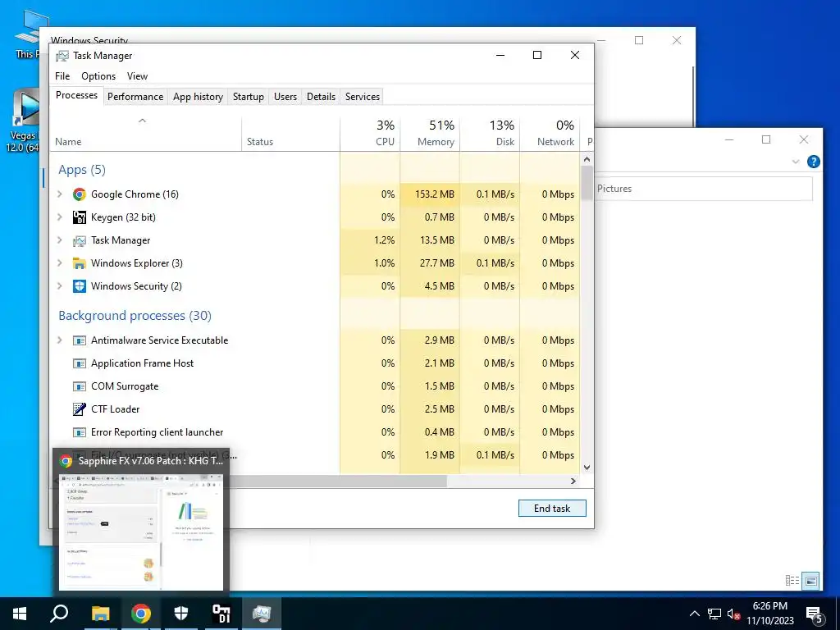Sort by the Status column header

click(x=291, y=134)
